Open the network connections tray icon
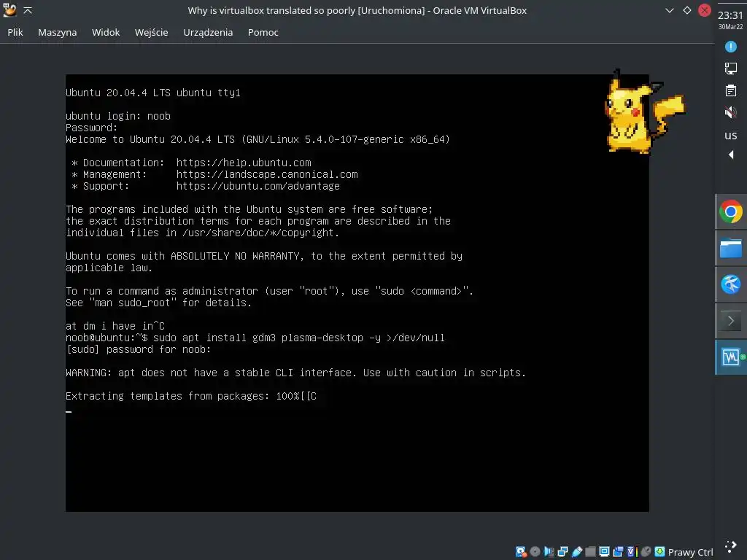This screenshot has width=747, height=560. [731, 69]
